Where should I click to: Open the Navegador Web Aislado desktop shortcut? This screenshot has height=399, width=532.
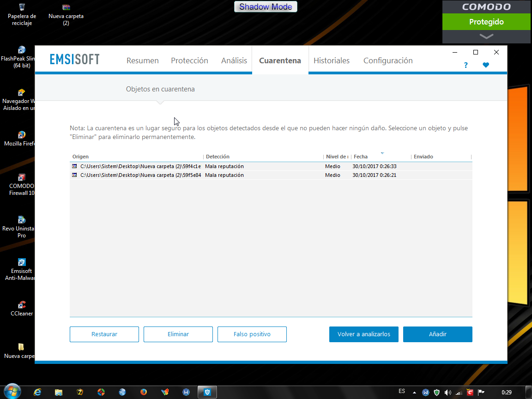tap(18, 100)
